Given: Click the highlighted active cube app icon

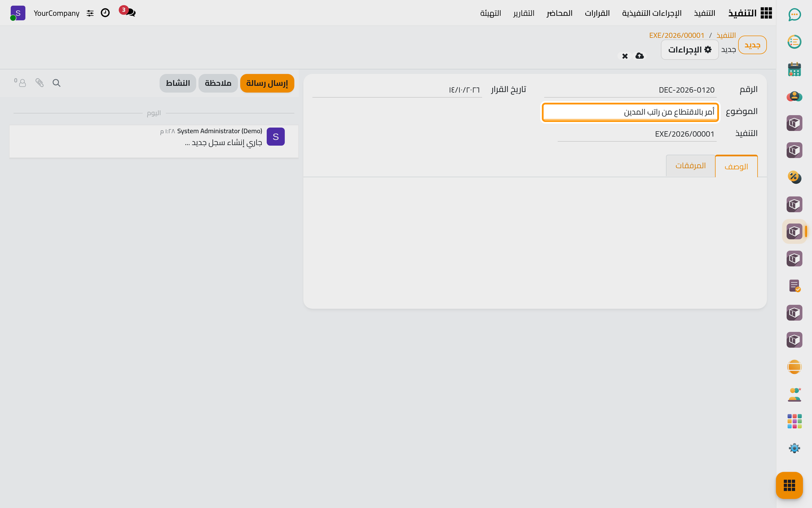Looking at the screenshot, I should pos(794,232).
